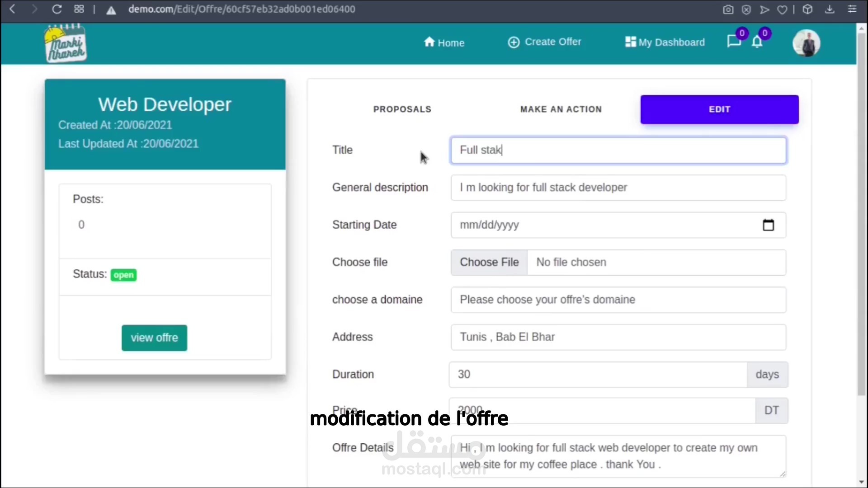Open the Starting Date calendar picker

point(768,225)
